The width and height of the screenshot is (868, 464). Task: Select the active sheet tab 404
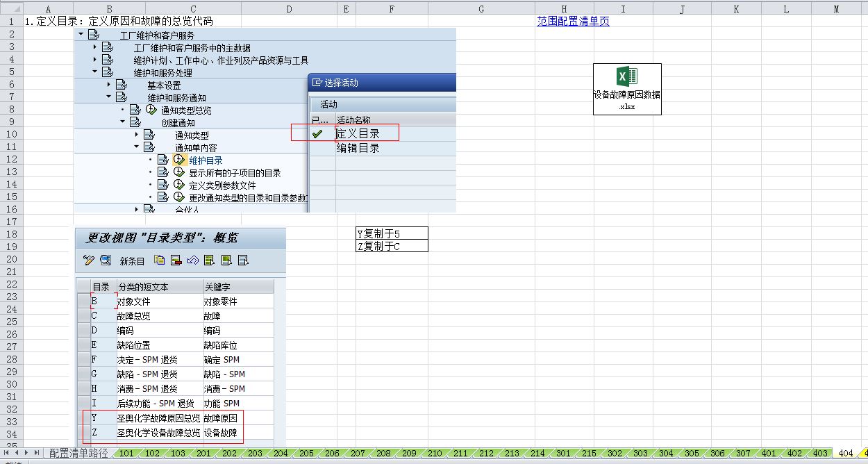coord(846,454)
